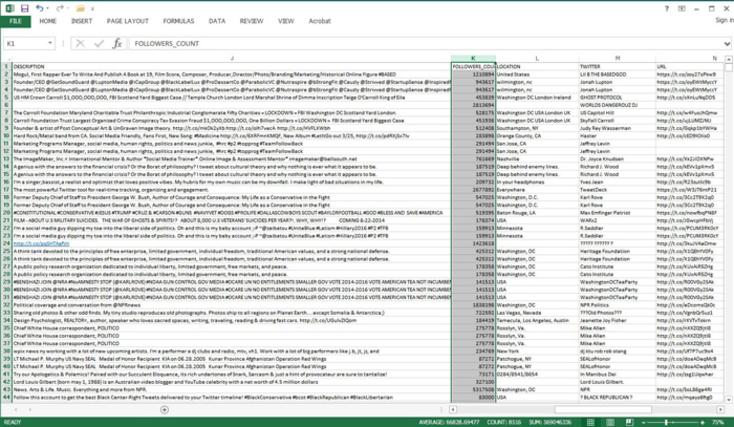Open the PAGE LAYOUT tab

[x=127, y=21]
